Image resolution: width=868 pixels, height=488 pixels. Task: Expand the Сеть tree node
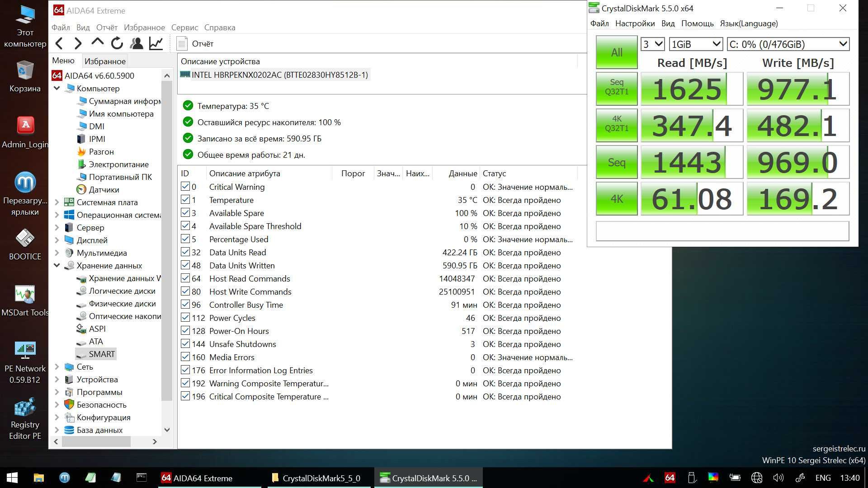pyautogui.click(x=57, y=366)
